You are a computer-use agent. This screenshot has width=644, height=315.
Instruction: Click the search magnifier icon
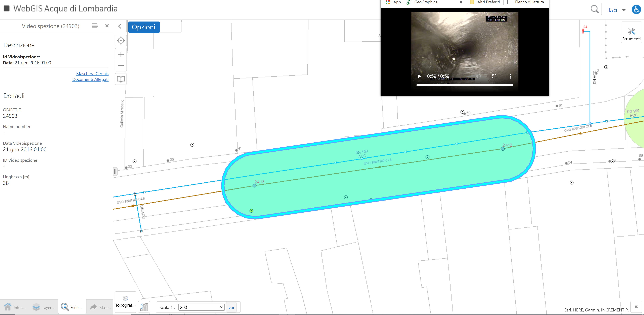coord(594,9)
